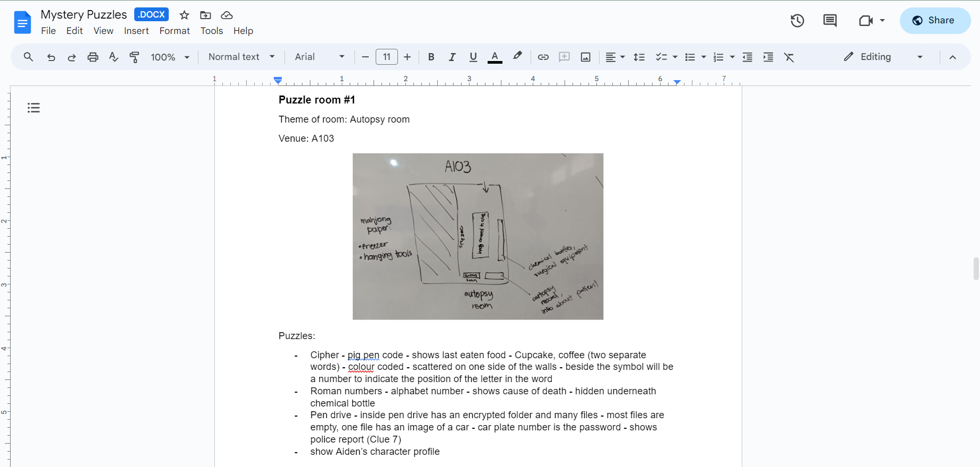Insert a checklist
Screen dimensions: 980x467
click(661, 57)
